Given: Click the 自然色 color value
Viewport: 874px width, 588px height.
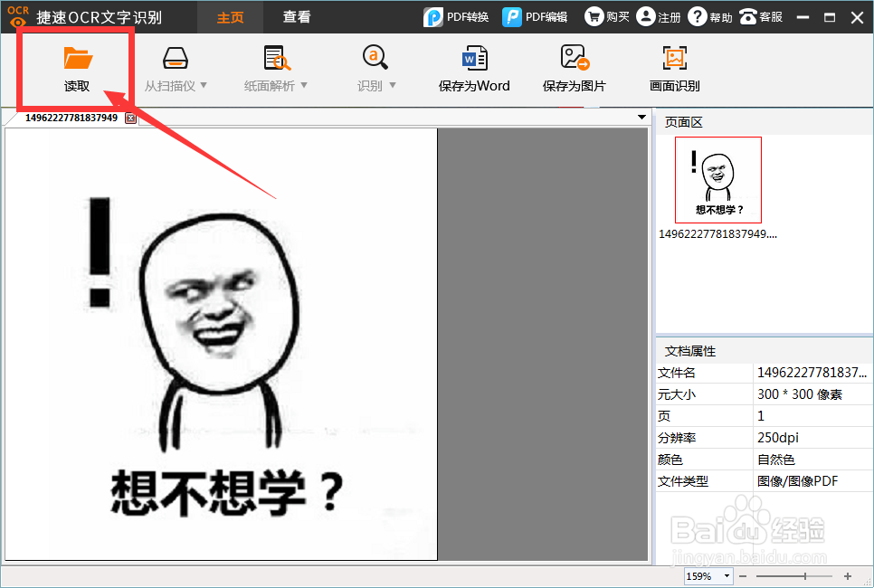Looking at the screenshot, I should click(776, 460).
